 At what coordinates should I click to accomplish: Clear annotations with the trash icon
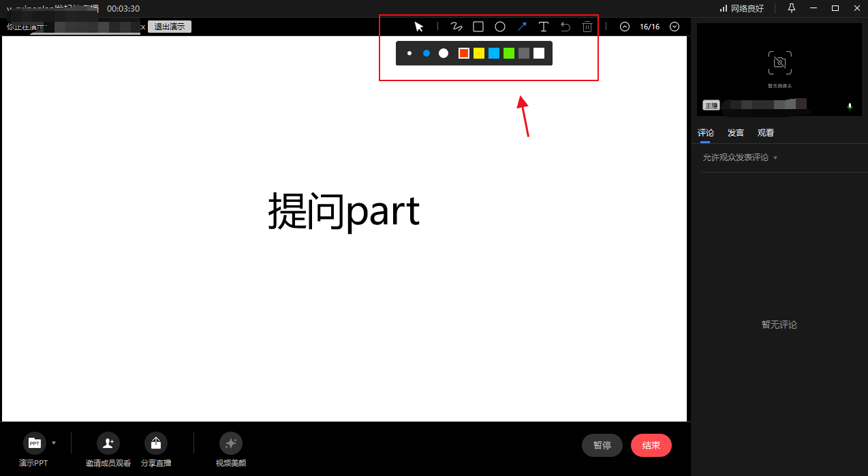point(587,26)
